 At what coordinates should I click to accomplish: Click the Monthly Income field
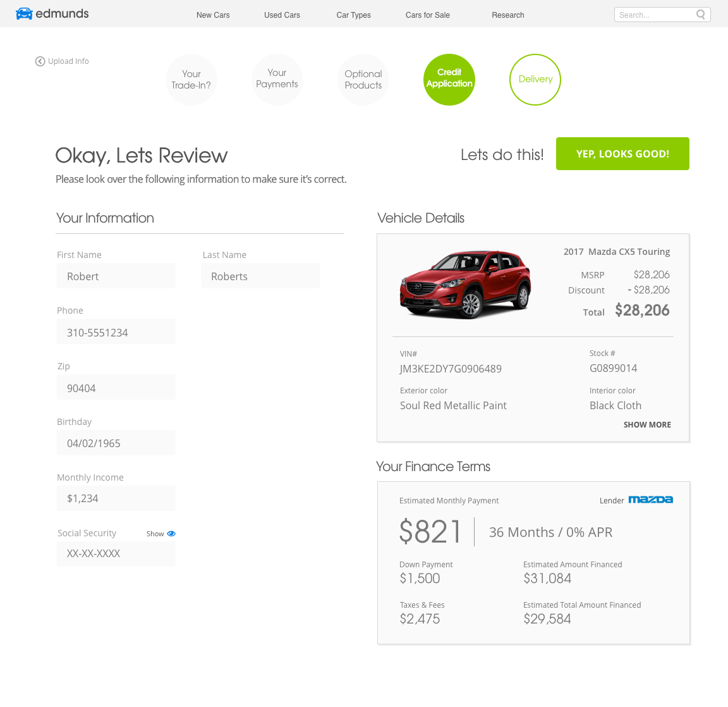(x=116, y=498)
